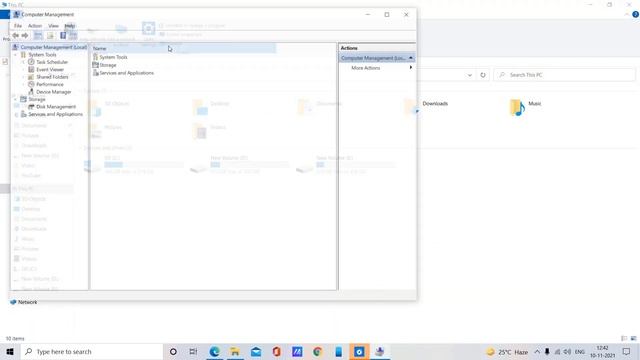The image size is (640, 360).
Task: Open the notification center icon
Action: click(x=627, y=352)
